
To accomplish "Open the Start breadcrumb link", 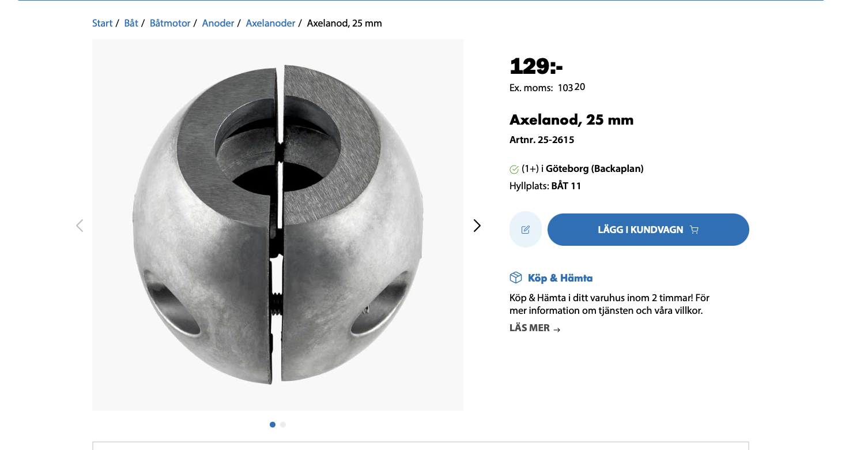I will point(102,23).
